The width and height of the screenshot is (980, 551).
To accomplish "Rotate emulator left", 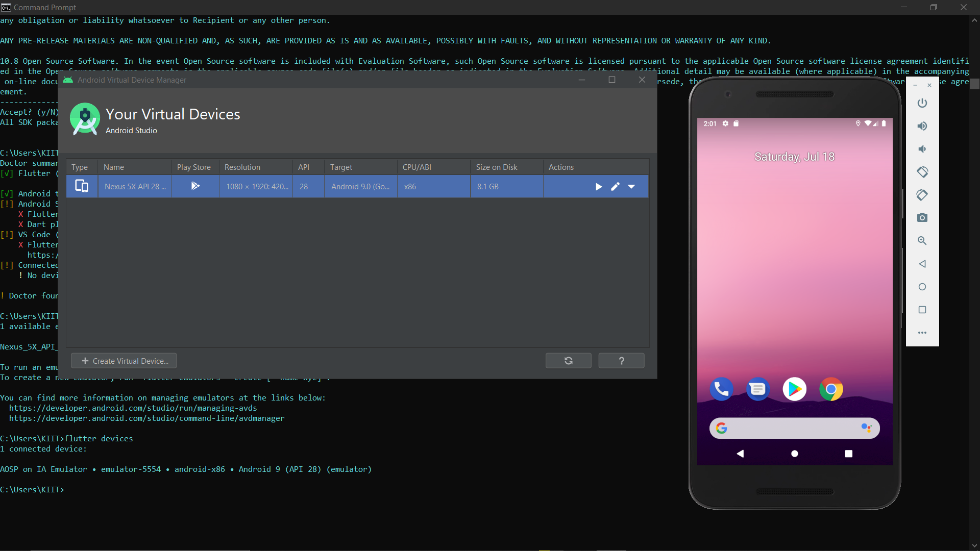I will [922, 172].
